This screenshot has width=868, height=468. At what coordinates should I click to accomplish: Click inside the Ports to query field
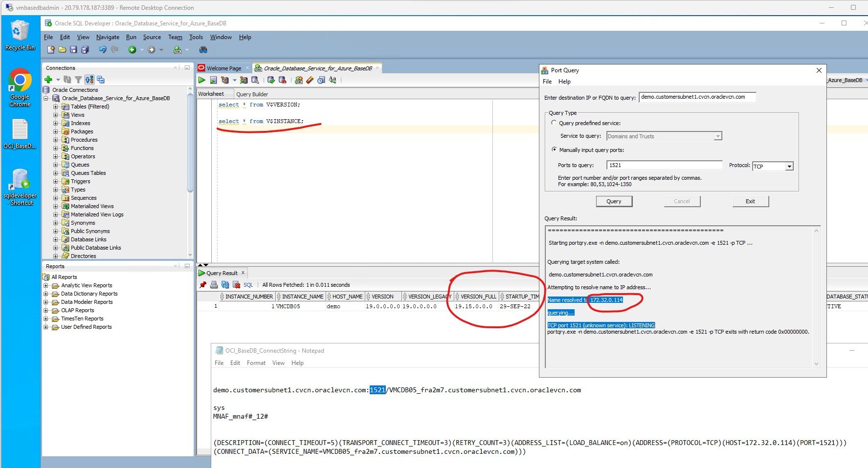(x=664, y=165)
